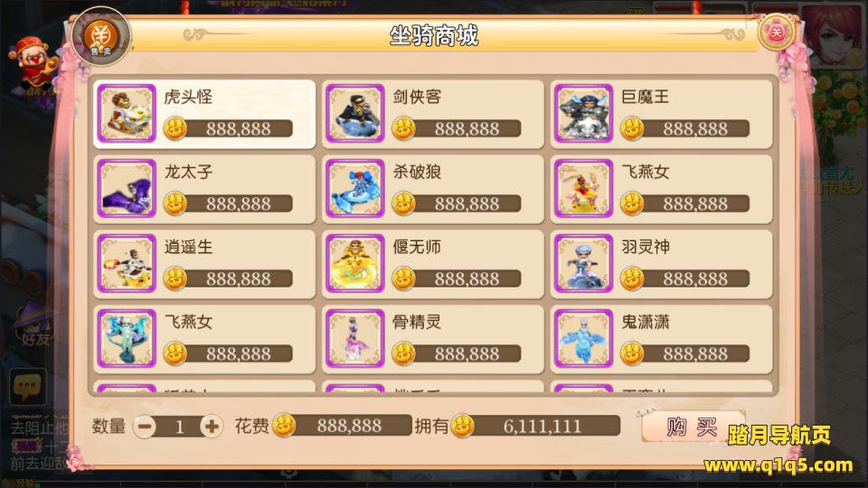The image size is (868, 488).
Task: Choose the 骨精灵 mount icon
Action: [x=354, y=338]
